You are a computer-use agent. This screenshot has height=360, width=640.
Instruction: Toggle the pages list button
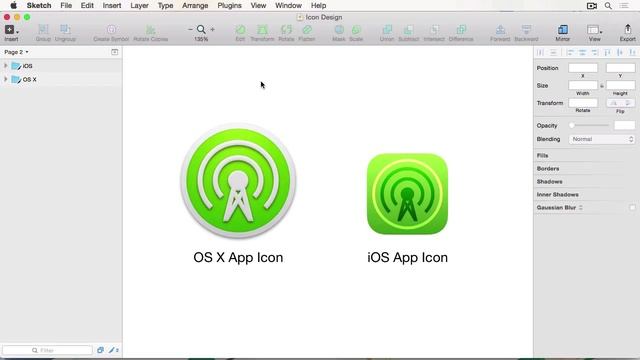[x=115, y=52]
